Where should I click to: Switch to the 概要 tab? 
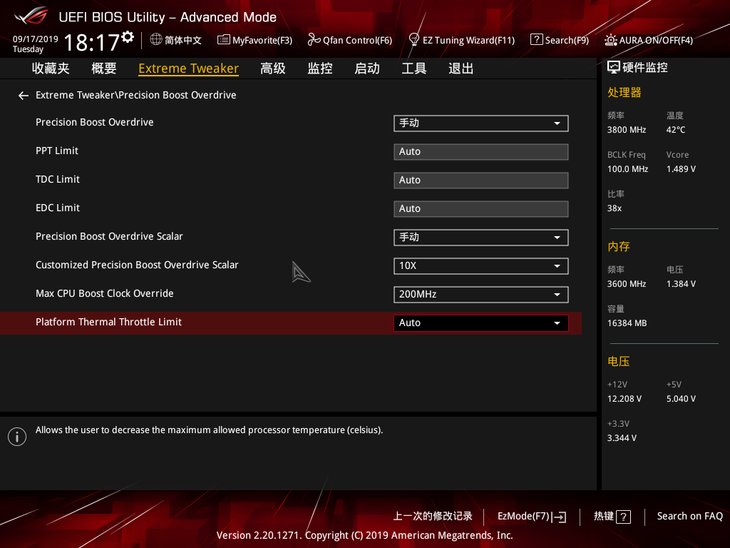tap(103, 68)
